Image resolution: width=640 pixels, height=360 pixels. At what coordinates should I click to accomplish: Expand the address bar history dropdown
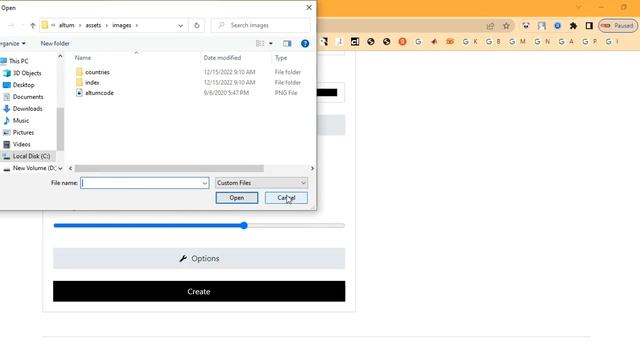(x=180, y=25)
